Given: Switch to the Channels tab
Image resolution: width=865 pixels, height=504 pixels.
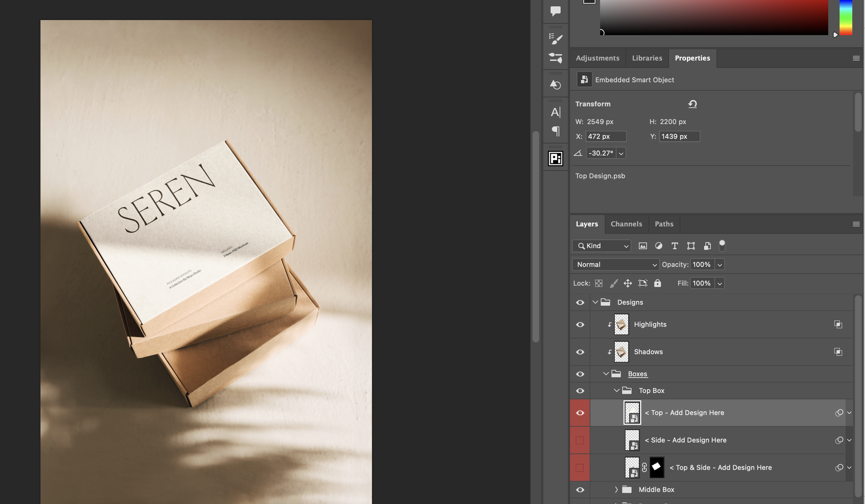Looking at the screenshot, I should click(626, 224).
